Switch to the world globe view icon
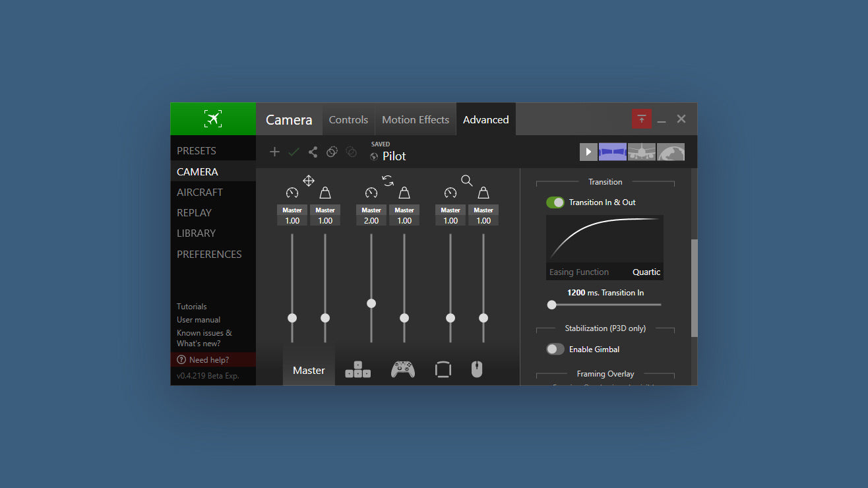Image resolution: width=868 pixels, height=488 pixels. [670, 152]
